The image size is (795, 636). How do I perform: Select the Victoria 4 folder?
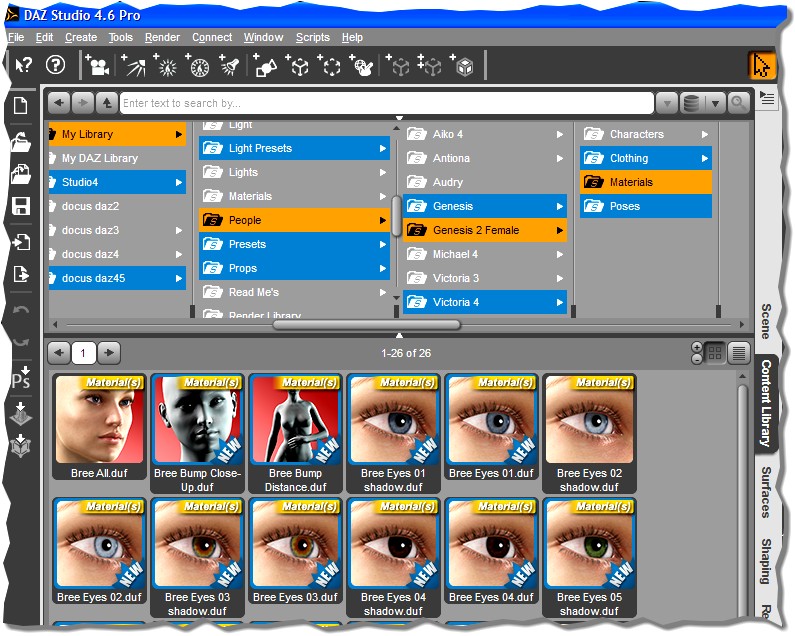485,302
